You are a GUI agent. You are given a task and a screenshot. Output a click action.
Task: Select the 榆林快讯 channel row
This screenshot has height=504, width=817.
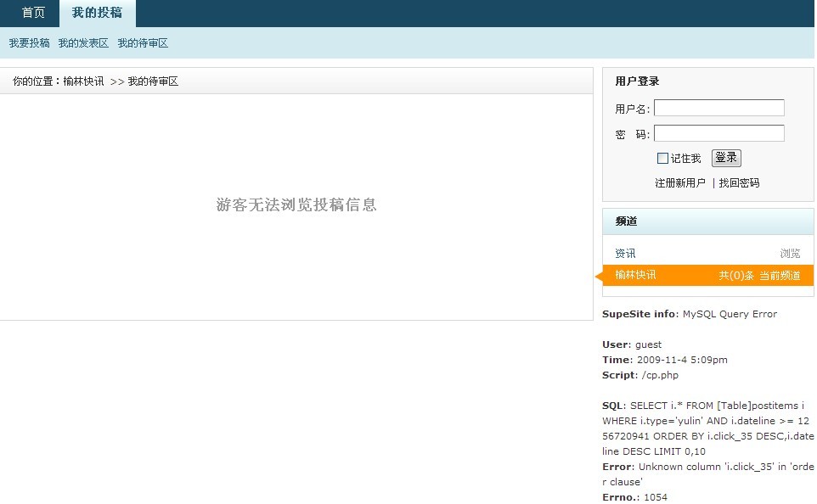708,276
